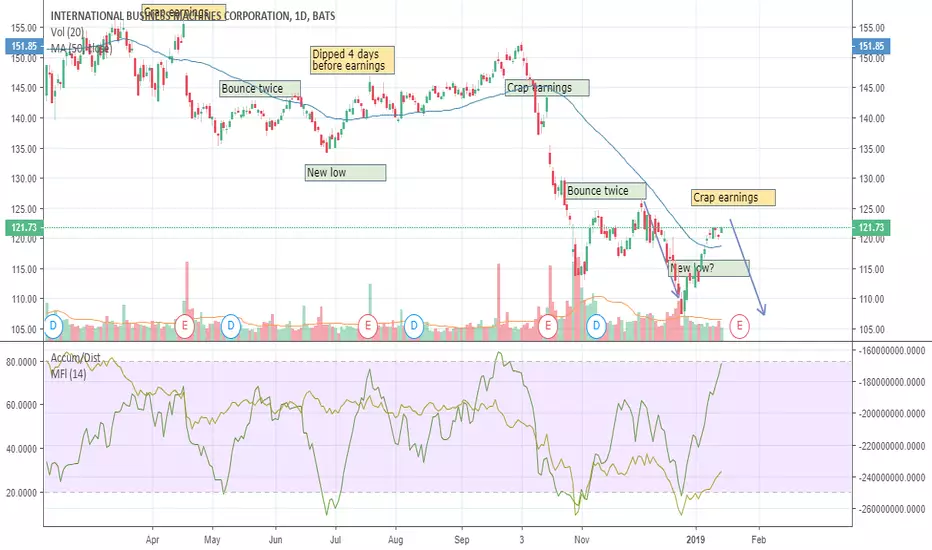Click the green 121.73 last price on the left axis

point(24,227)
